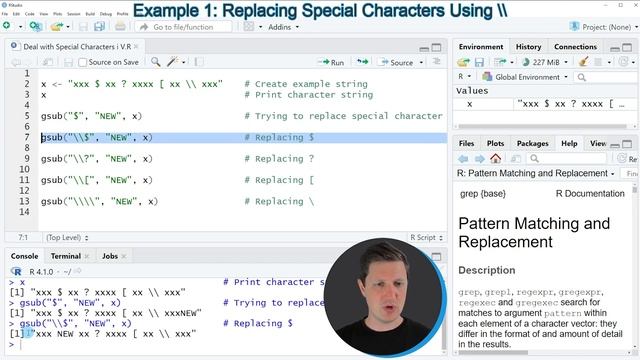Viewport: 640px width, 360px height.
Task: Click the Help pane search field
Action: click(x=569, y=159)
